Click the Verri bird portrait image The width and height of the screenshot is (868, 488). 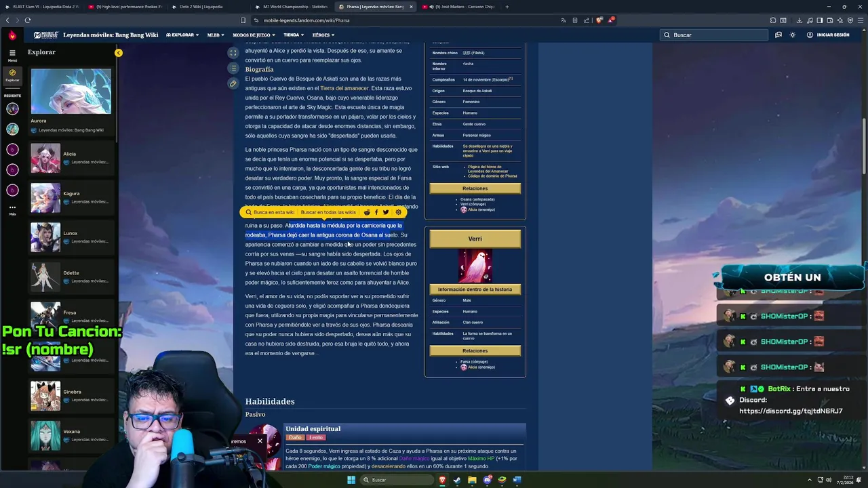[475, 266]
